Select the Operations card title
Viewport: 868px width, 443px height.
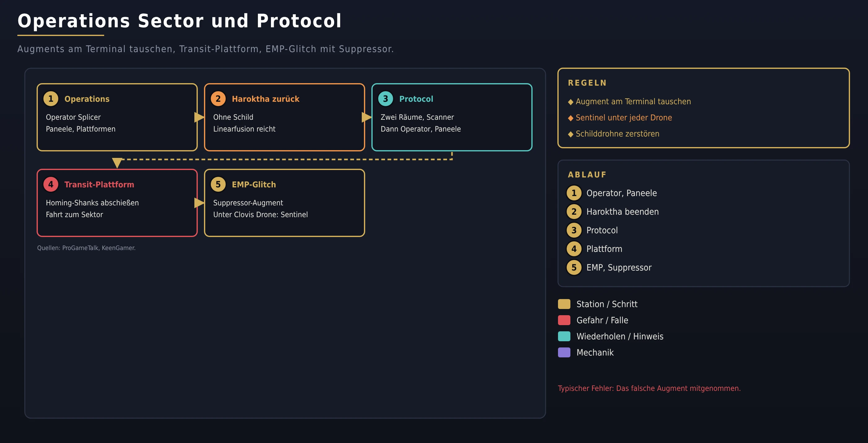coord(87,99)
